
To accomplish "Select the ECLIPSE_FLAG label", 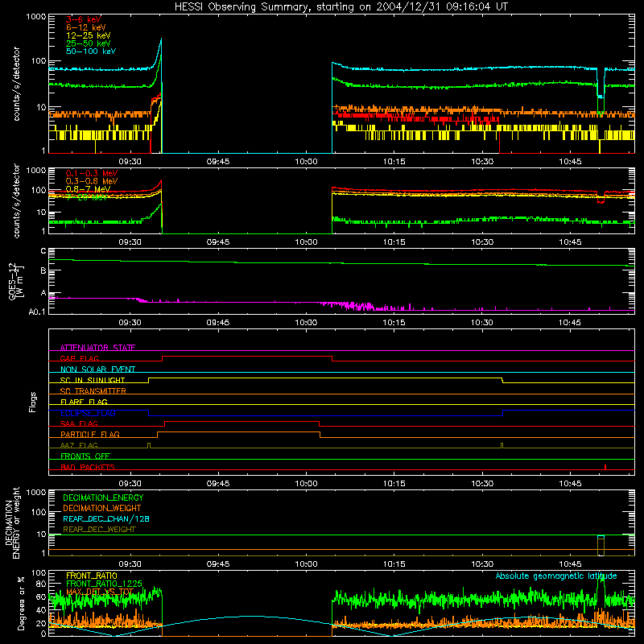I will click(88, 413).
